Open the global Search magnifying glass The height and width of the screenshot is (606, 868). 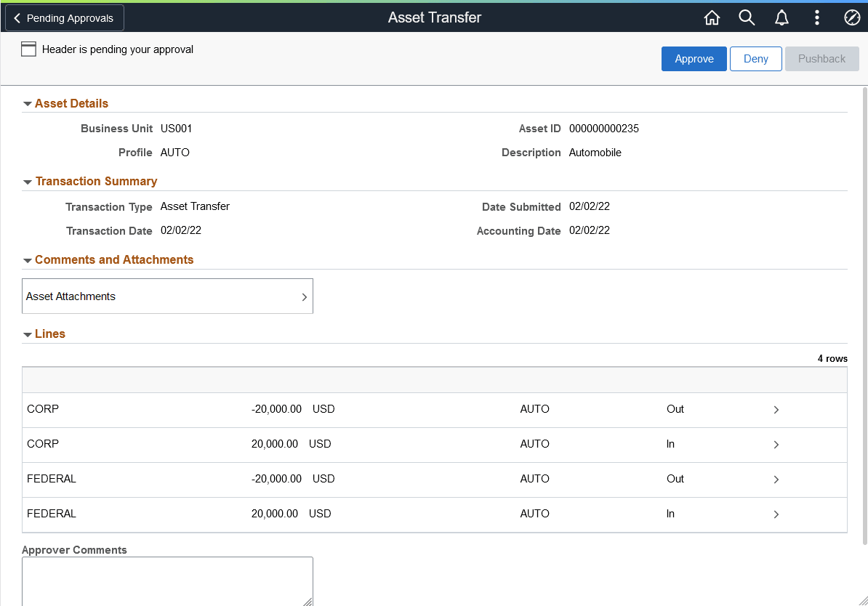(x=747, y=17)
